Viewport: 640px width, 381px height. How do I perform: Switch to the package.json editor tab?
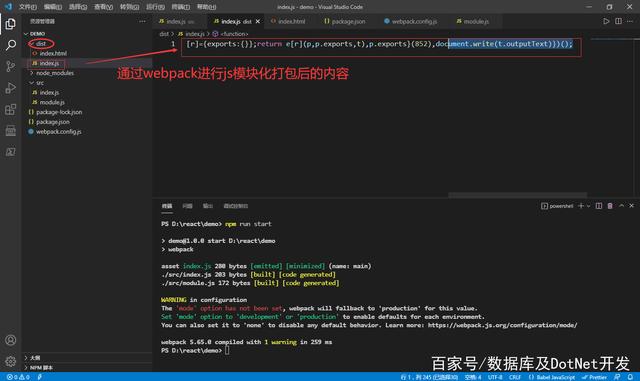pos(347,21)
